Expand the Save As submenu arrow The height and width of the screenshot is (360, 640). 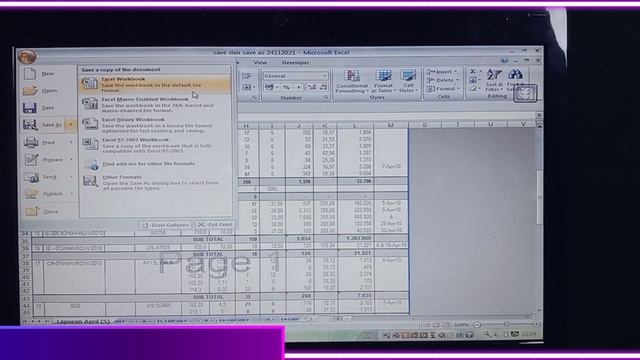[x=71, y=124]
